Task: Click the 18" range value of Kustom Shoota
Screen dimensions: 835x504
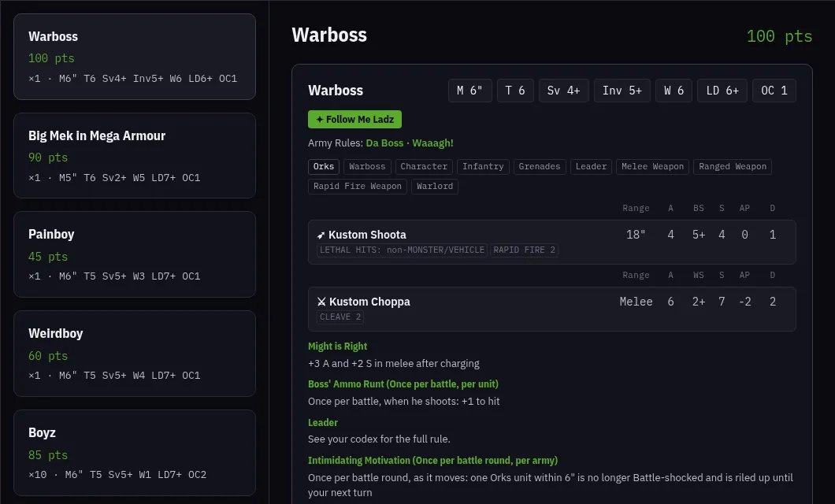Action: coord(636,235)
